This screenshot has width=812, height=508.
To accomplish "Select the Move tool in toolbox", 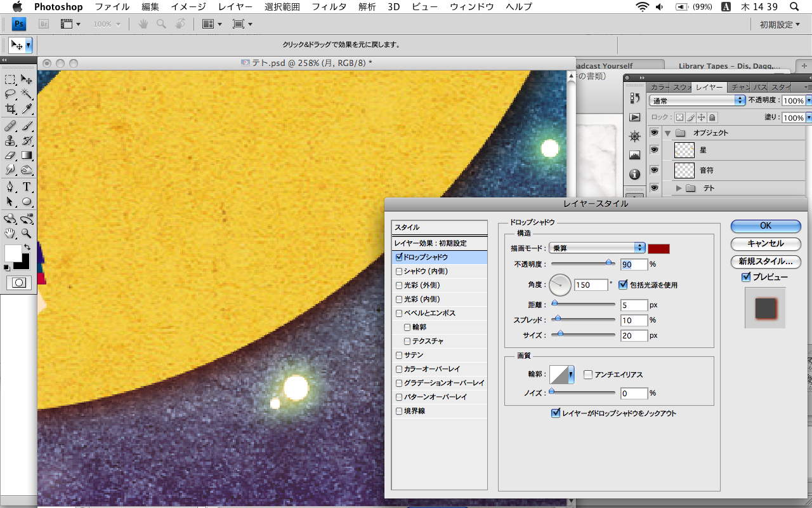I will pyautogui.click(x=27, y=79).
